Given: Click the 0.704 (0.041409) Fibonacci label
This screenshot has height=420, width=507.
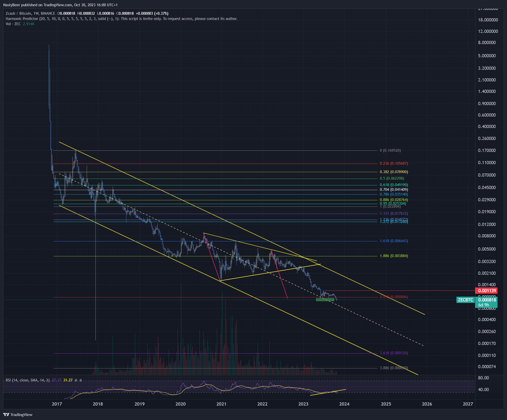Looking at the screenshot, I should point(394,190).
